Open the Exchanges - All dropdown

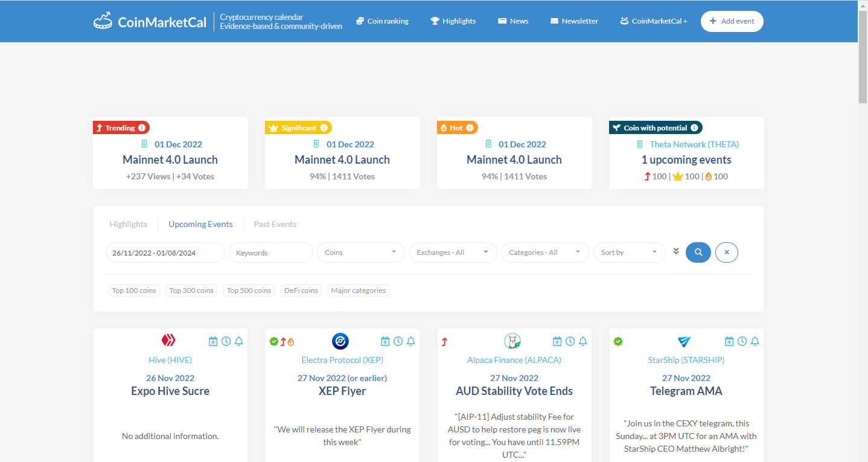click(453, 252)
